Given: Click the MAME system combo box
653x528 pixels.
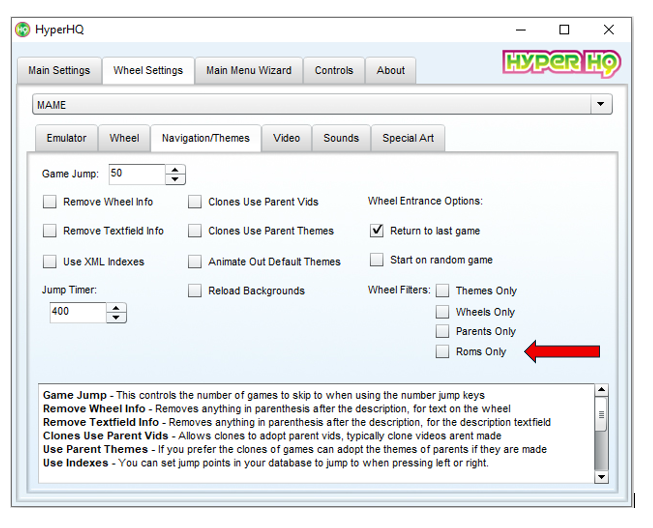Looking at the screenshot, I should (322, 104).
